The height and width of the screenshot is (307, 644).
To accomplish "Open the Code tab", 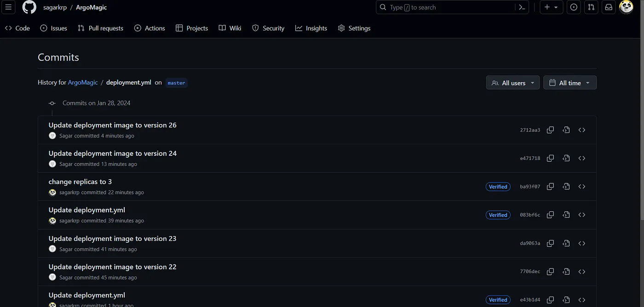I will 17,28.
